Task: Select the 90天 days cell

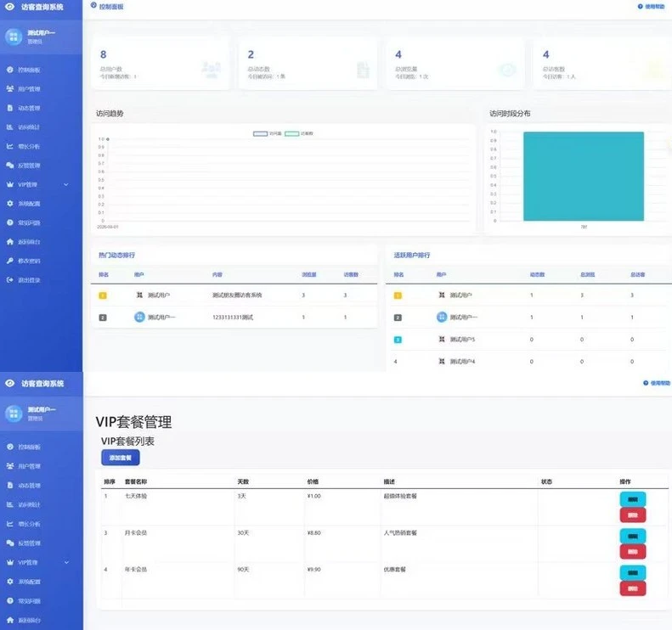Action: pyautogui.click(x=243, y=570)
